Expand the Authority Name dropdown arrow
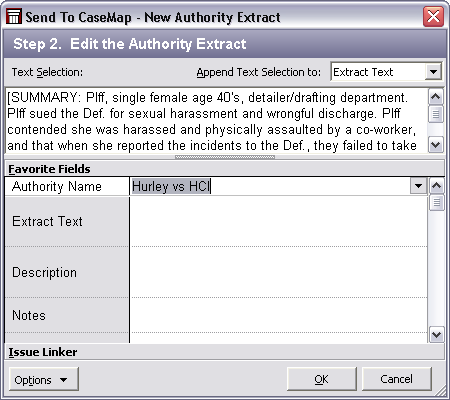 click(418, 186)
